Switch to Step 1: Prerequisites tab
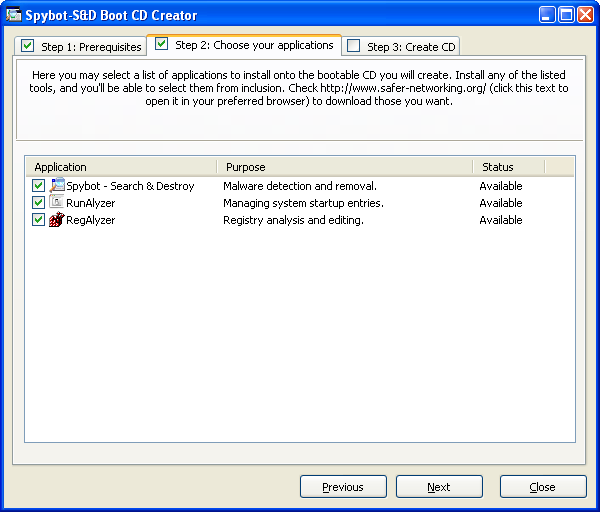600x512 pixels. point(81,46)
